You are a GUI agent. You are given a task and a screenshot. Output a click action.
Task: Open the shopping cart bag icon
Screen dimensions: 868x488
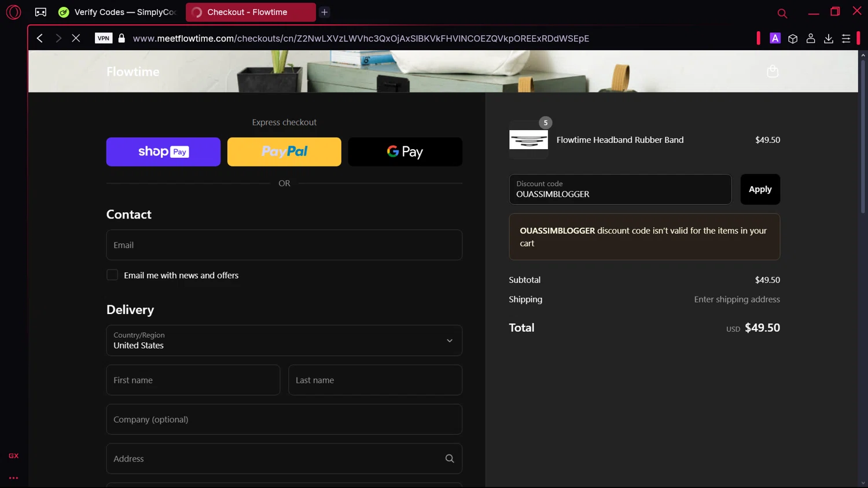pos(773,71)
